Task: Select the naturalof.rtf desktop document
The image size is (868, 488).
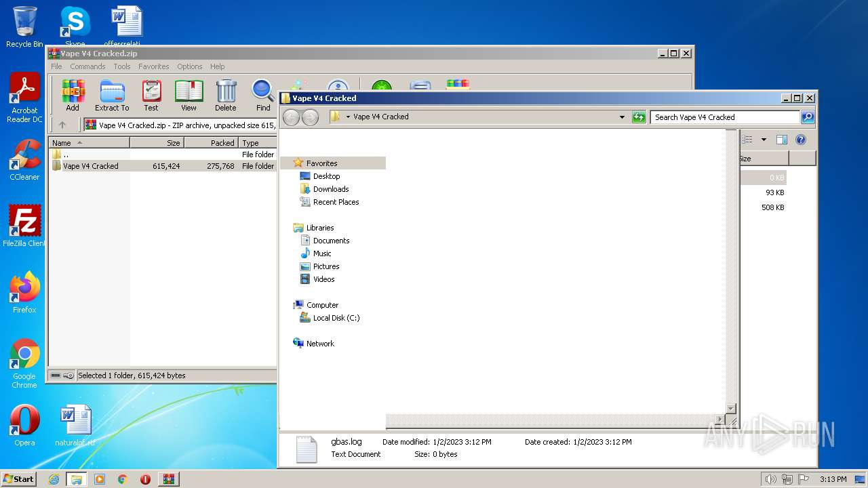Action: (75, 426)
